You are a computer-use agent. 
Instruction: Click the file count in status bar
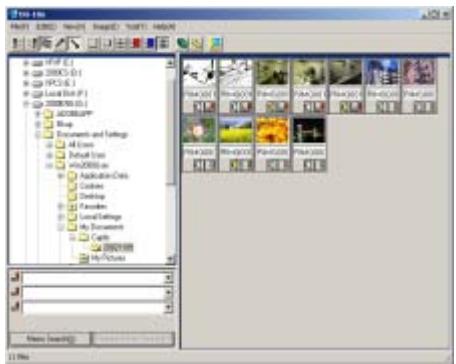19,357
